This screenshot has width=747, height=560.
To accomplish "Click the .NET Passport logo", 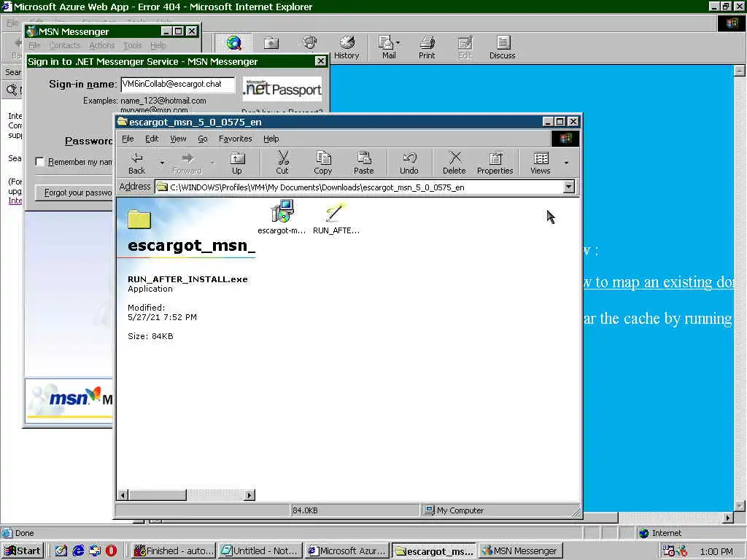I will (282, 88).
